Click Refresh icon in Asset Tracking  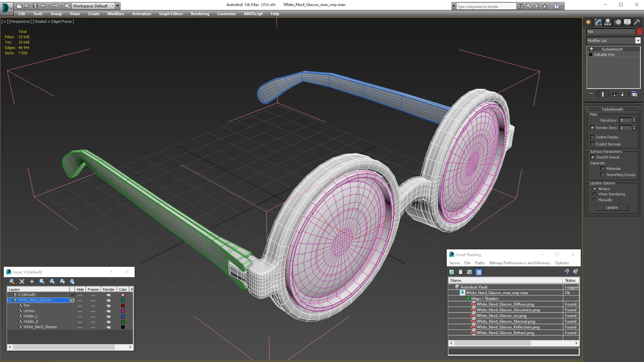click(x=451, y=272)
